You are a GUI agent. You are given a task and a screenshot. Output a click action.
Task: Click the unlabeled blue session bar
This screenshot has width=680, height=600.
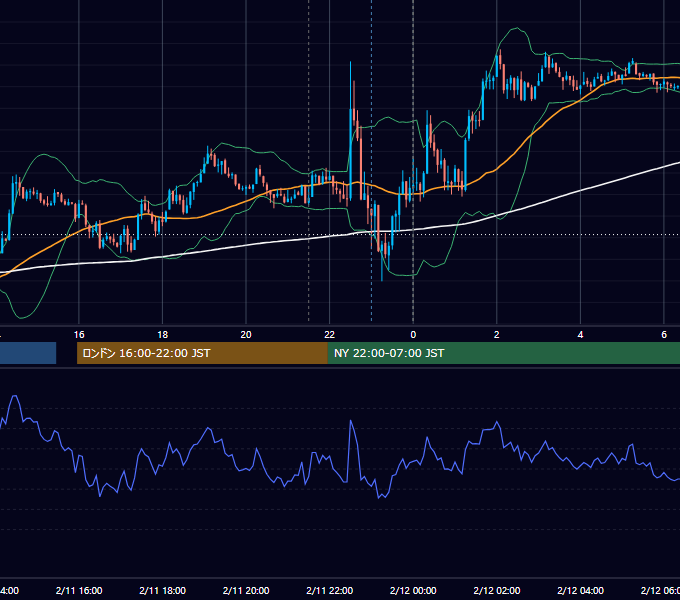point(28,353)
